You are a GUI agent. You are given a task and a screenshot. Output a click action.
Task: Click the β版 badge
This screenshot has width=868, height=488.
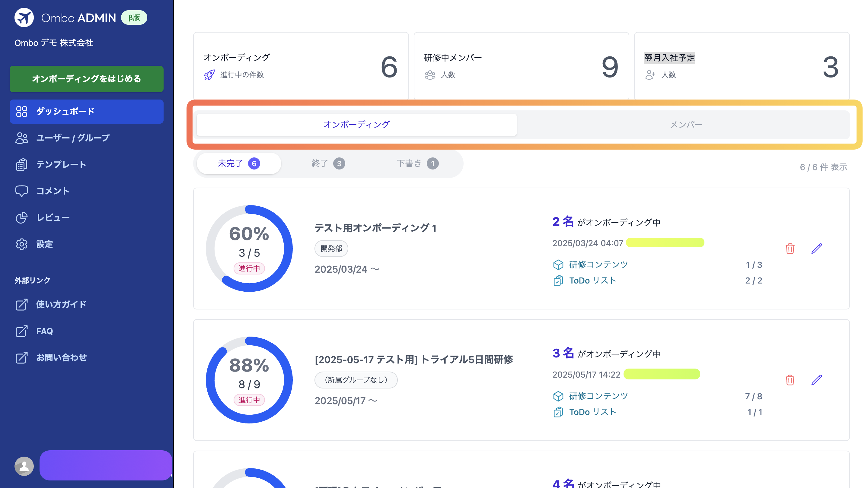tap(134, 17)
